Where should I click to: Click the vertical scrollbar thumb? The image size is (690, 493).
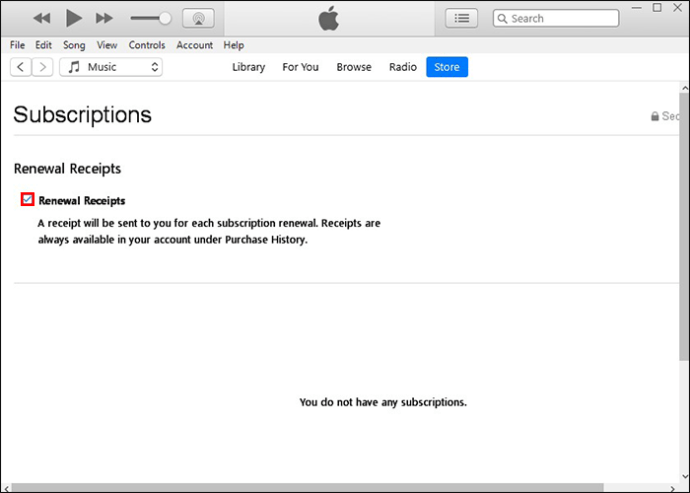[x=684, y=227]
